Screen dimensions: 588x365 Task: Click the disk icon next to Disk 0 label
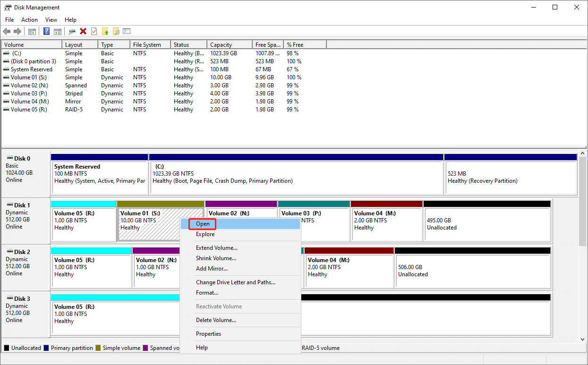point(9,159)
